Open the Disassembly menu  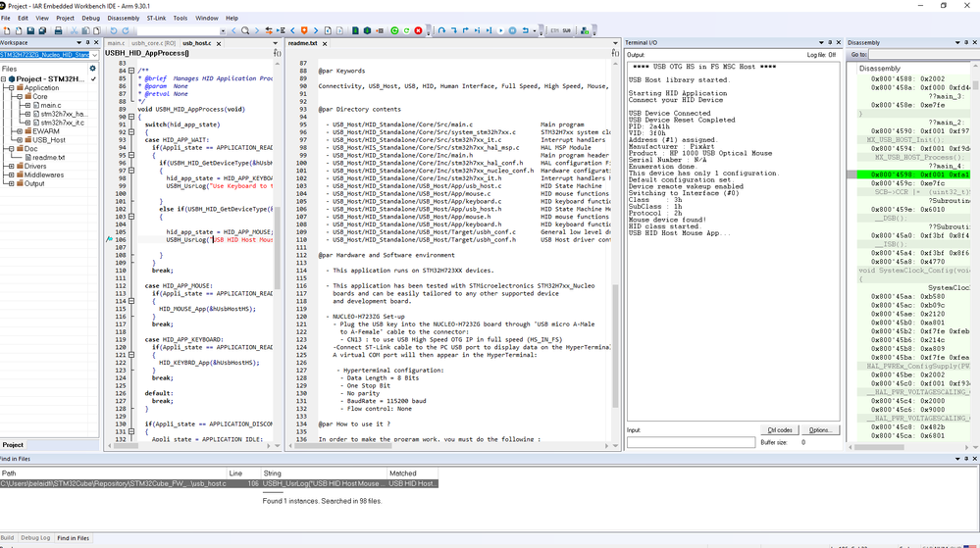tap(124, 18)
